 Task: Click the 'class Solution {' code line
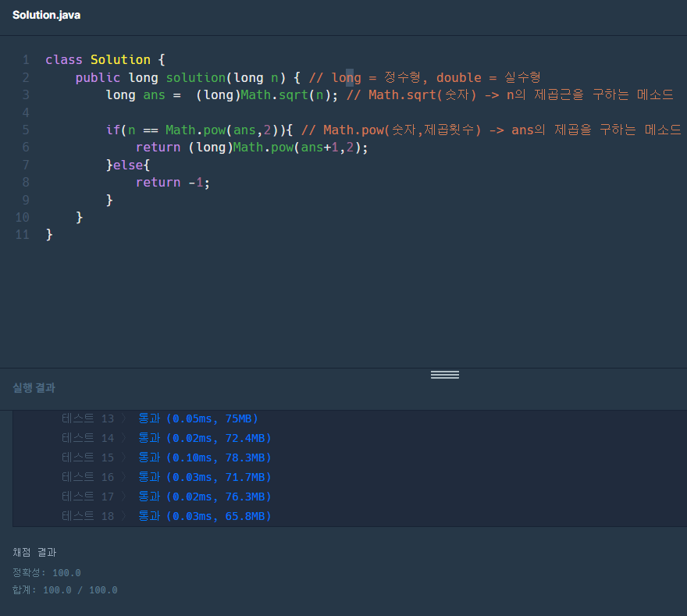coord(105,59)
